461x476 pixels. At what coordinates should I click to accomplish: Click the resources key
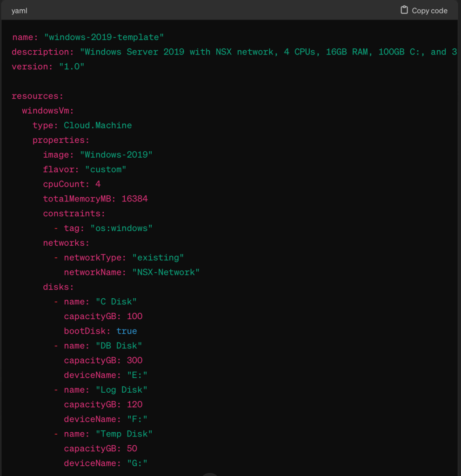pos(37,96)
